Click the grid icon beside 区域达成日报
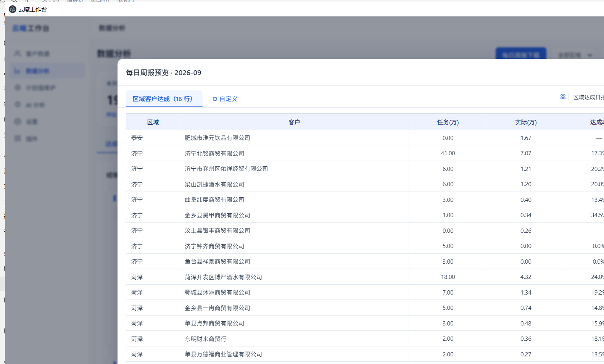 pos(563,97)
